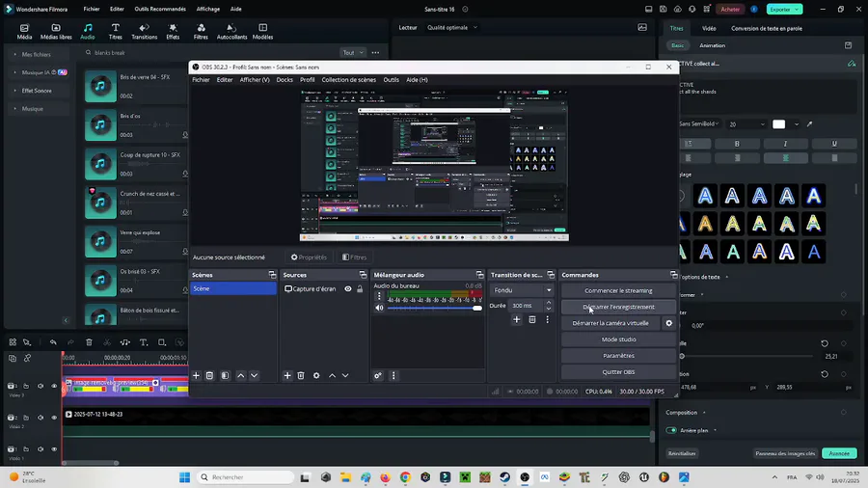Viewport: 868px width, 488px height.
Task: Open the Effets panel in Filmora
Action: [x=173, y=32]
